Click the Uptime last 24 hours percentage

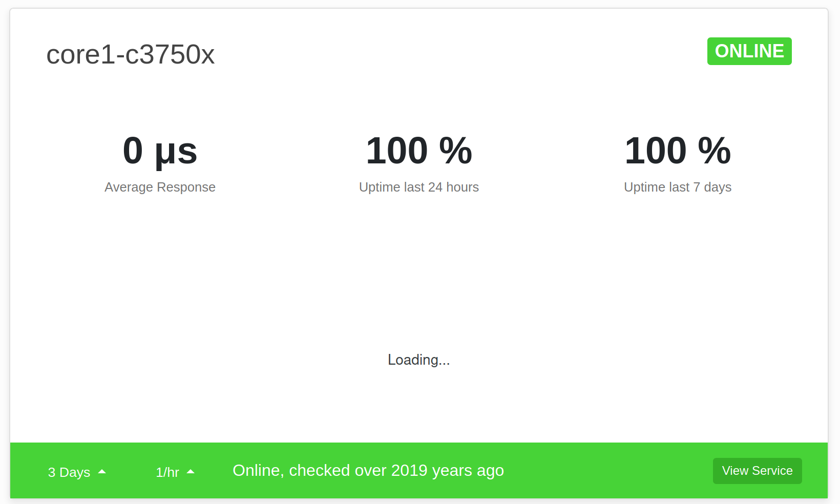pyautogui.click(x=418, y=150)
